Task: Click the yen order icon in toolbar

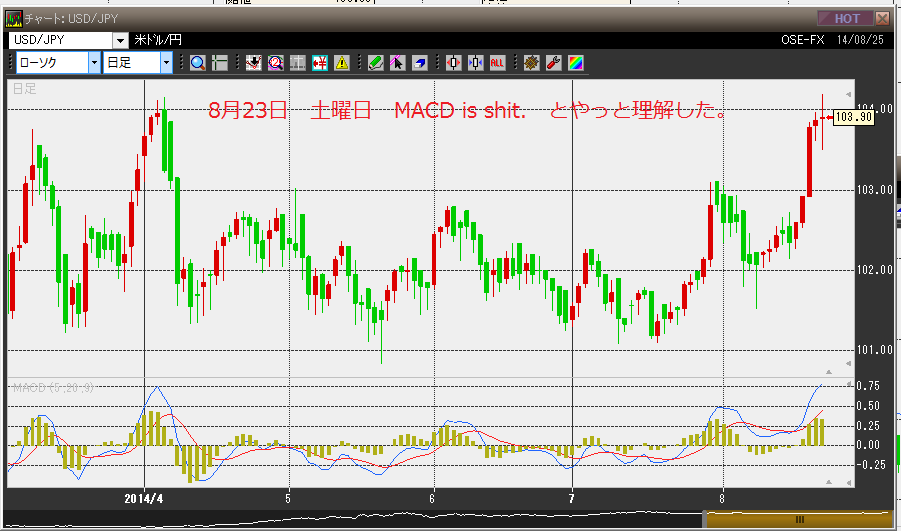Action: point(320,63)
